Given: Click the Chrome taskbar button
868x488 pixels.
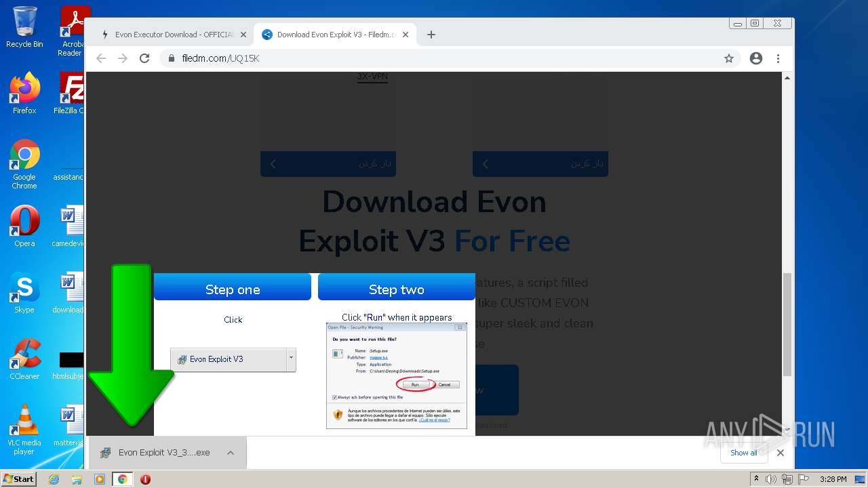Looking at the screenshot, I should tap(123, 479).
